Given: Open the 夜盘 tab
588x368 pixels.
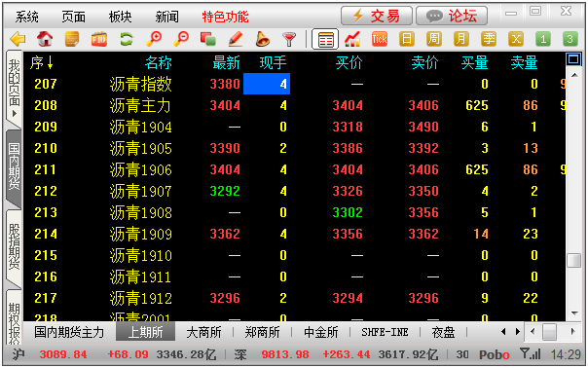Looking at the screenshot, I should [x=443, y=332].
